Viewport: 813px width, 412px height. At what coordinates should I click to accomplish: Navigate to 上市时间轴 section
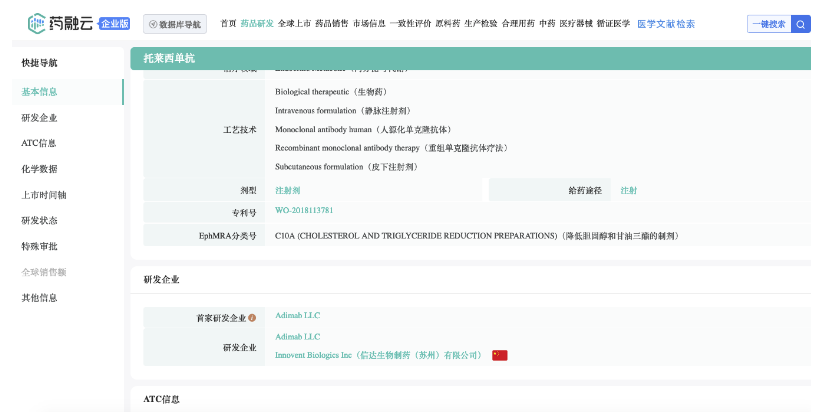point(43,195)
